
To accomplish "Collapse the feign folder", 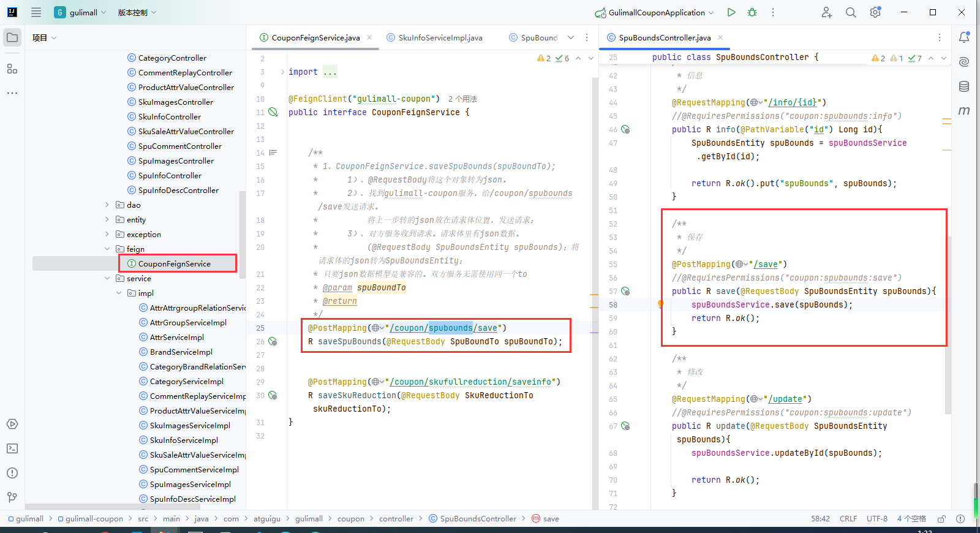I will 107,249.
